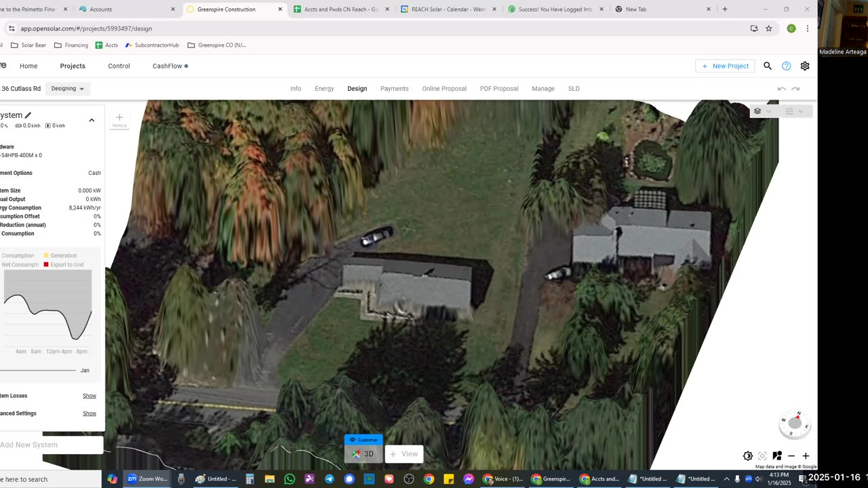
Task: Open the SubcontractorHub bookmark
Action: [152, 45]
